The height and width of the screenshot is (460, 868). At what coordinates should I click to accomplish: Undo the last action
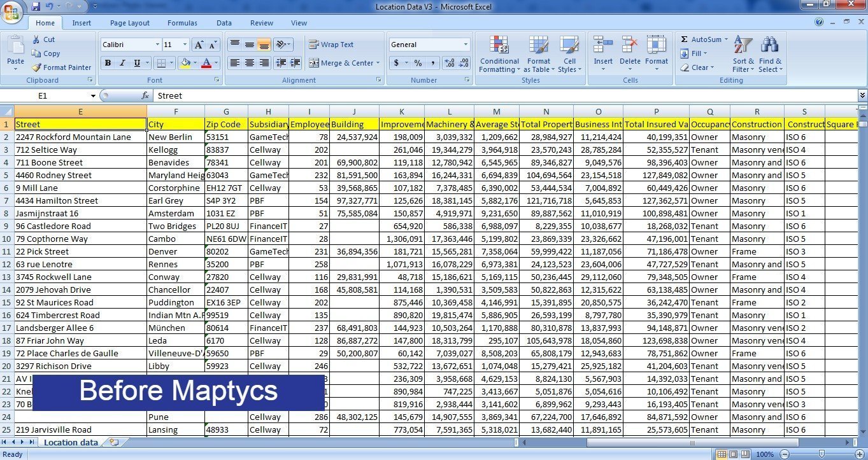point(50,6)
